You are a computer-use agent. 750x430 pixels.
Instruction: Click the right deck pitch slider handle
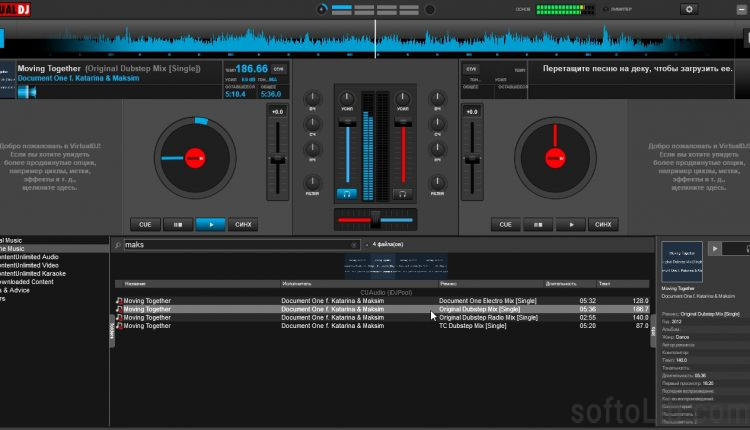(x=472, y=159)
